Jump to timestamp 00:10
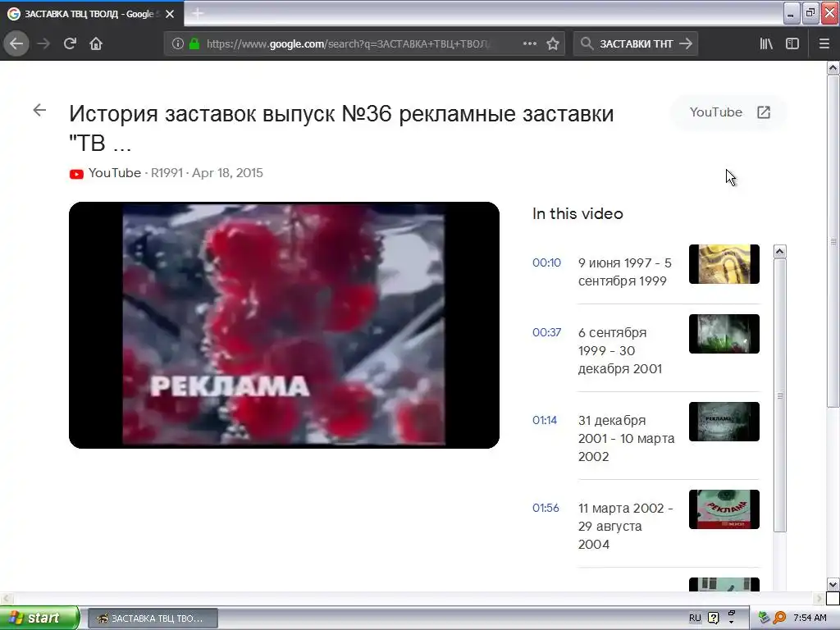This screenshot has height=630, width=840. pos(546,262)
